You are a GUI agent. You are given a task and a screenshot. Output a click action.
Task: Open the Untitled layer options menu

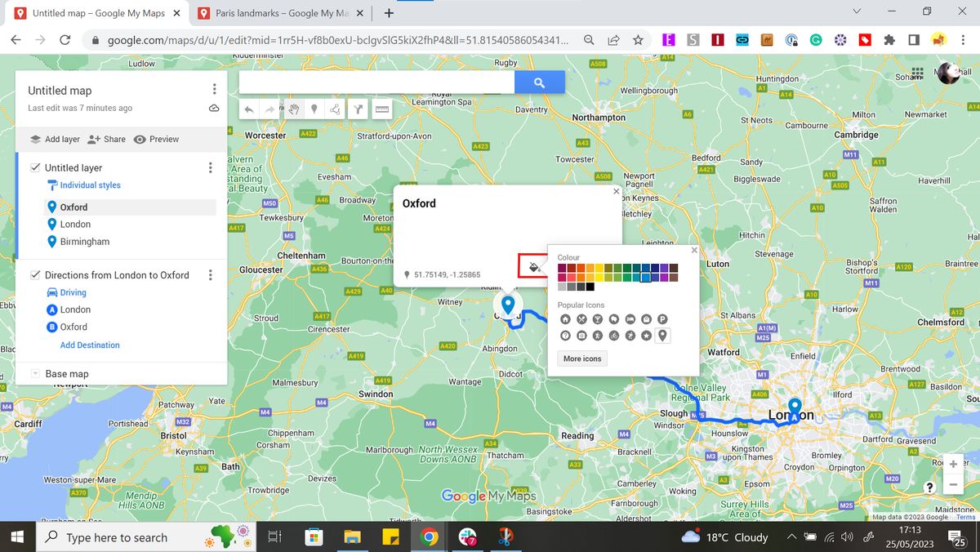[210, 167]
